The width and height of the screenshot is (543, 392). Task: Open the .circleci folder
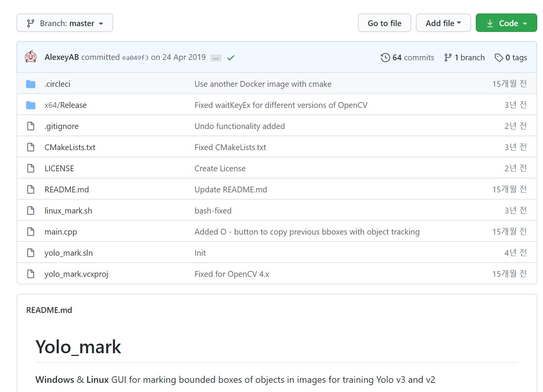[57, 84]
